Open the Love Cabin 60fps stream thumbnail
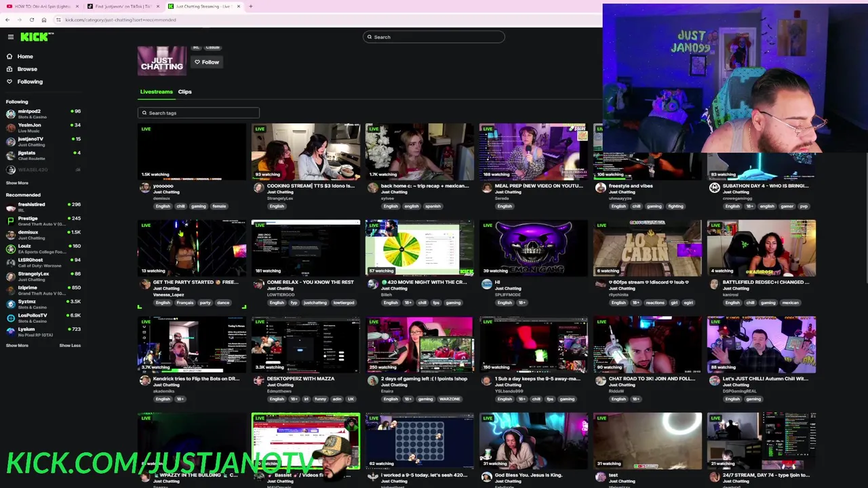Image resolution: width=868 pixels, height=488 pixels. (648, 248)
